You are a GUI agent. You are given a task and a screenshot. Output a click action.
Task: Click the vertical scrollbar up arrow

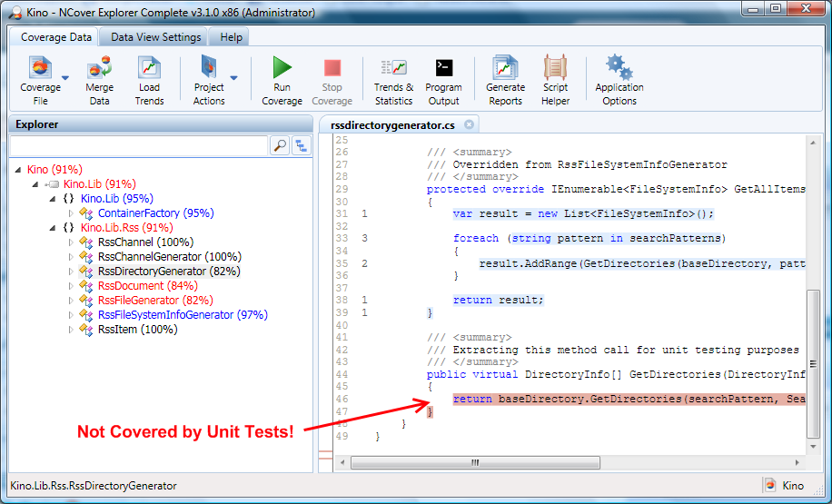coord(813,143)
